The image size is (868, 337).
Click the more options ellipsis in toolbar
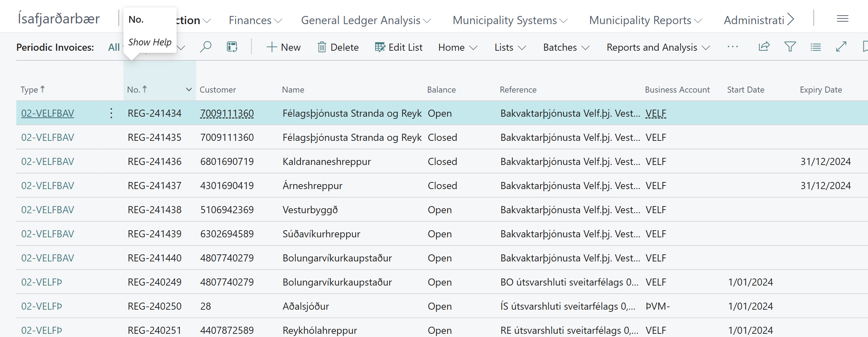click(x=732, y=47)
